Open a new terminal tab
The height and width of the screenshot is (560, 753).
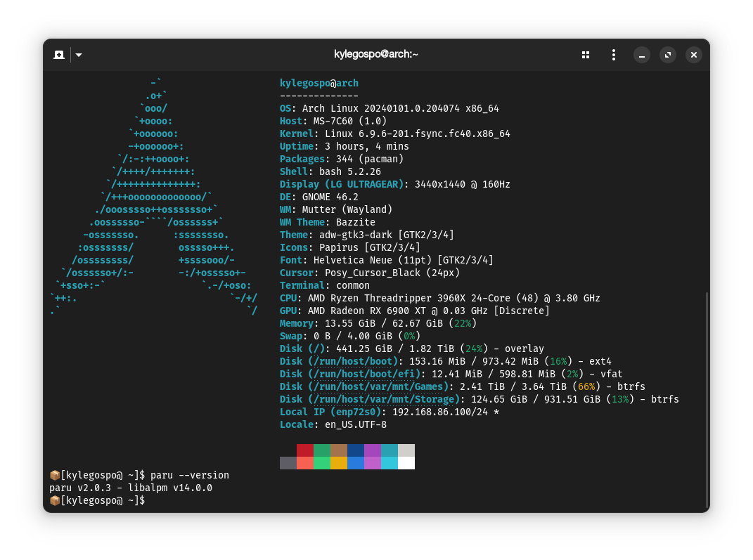(x=59, y=54)
